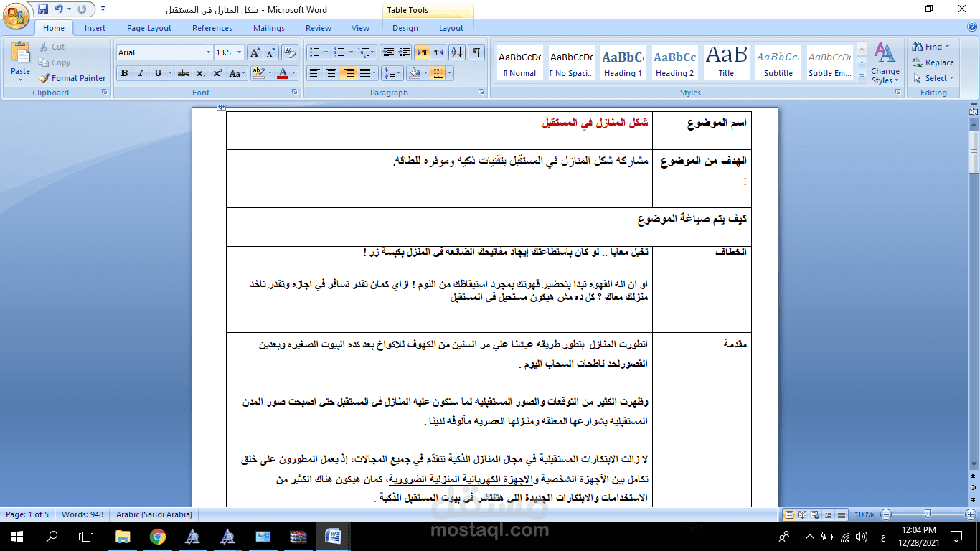Switch to Draft view icon
The width and height of the screenshot is (980, 551).
tap(841, 514)
